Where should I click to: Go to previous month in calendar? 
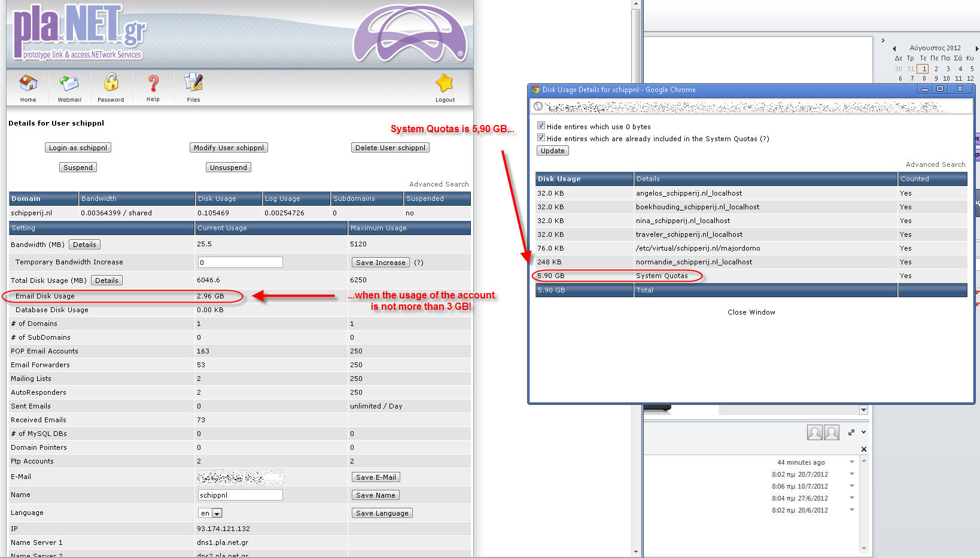tap(894, 48)
